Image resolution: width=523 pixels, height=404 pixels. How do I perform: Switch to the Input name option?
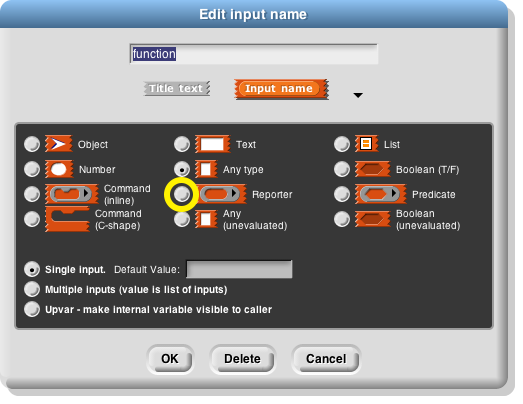(x=282, y=89)
